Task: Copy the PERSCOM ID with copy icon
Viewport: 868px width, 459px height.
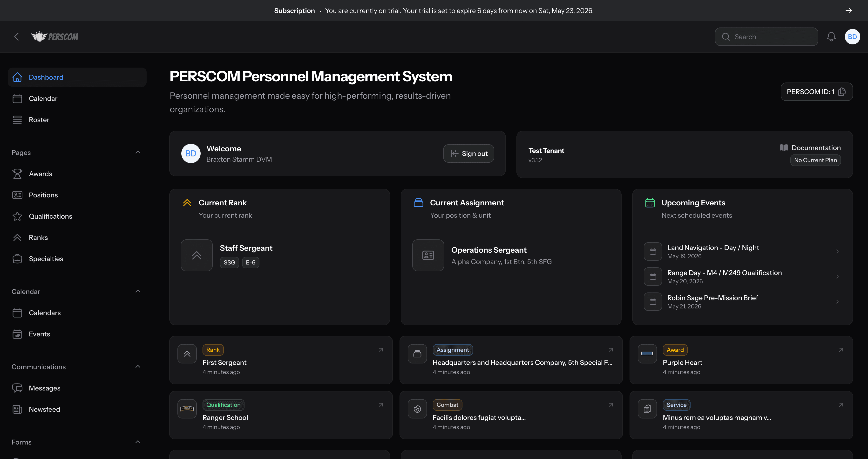Action: click(x=842, y=92)
